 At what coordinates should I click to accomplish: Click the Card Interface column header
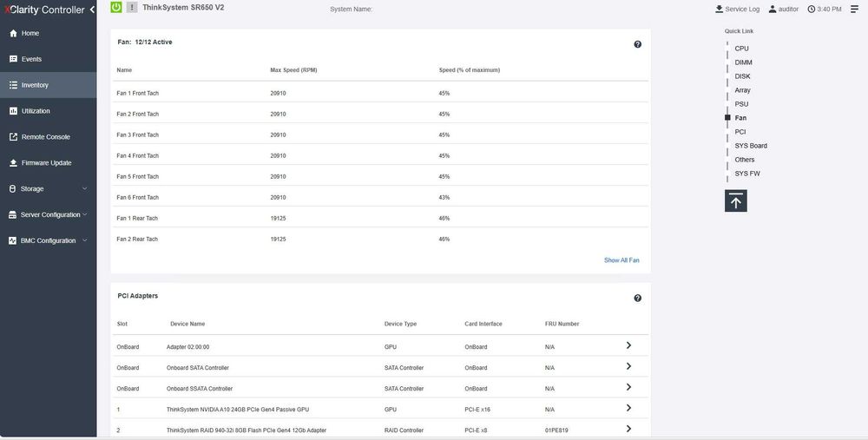(x=483, y=324)
